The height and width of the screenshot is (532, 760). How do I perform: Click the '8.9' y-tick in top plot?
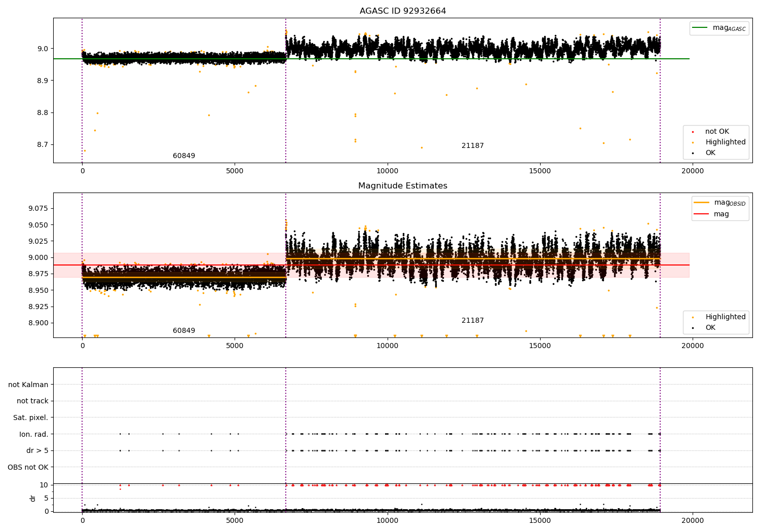click(43, 81)
